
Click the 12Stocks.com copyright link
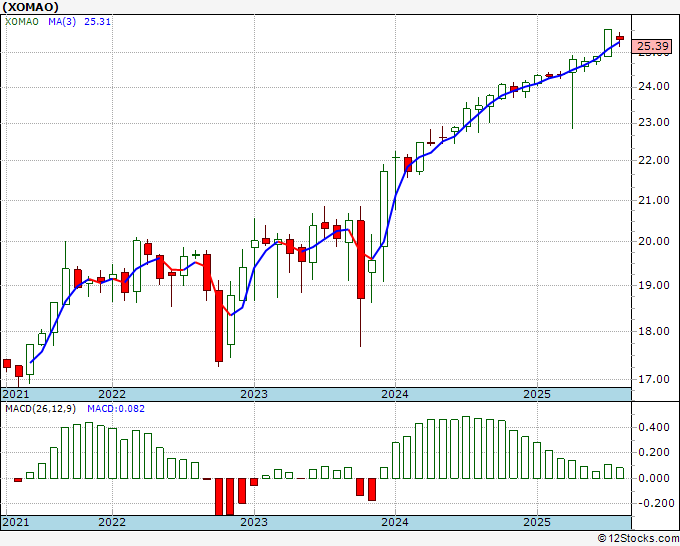point(638,539)
